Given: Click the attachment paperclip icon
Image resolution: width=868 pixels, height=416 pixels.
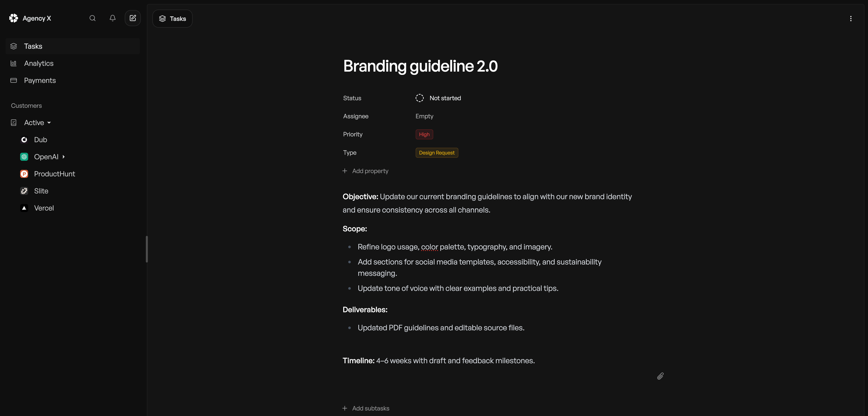Looking at the screenshot, I should tap(660, 376).
